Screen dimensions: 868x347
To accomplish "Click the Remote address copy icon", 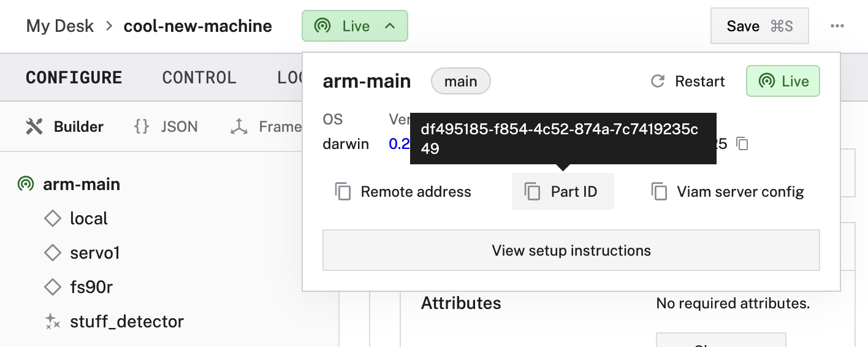I will pyautogui.click(x=343, y=192).
